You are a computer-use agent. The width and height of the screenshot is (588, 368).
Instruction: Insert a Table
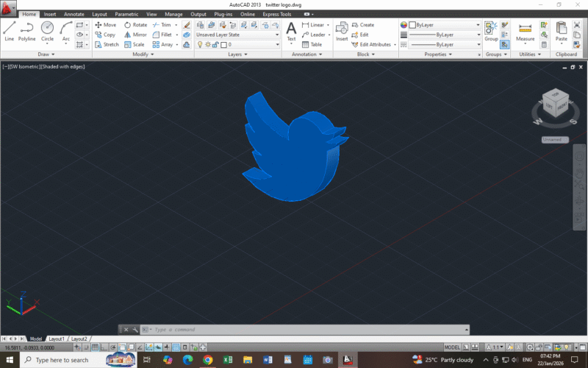click(312, 44)
